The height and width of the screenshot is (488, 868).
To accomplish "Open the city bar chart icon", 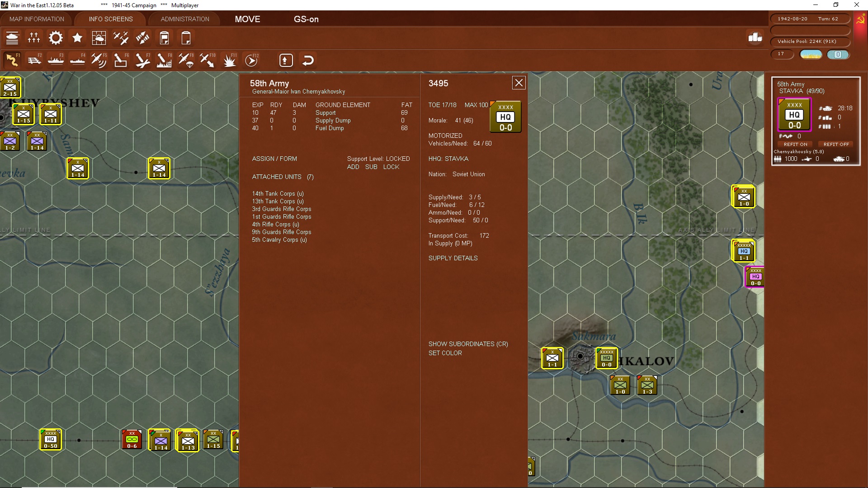I will coord(755,38).
